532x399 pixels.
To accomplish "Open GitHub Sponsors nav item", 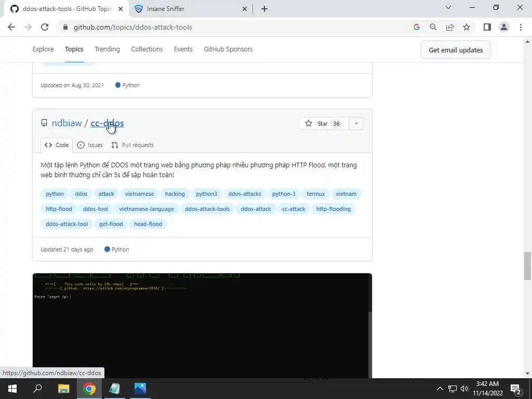I will pyautogui.click(x=228, y=49).
